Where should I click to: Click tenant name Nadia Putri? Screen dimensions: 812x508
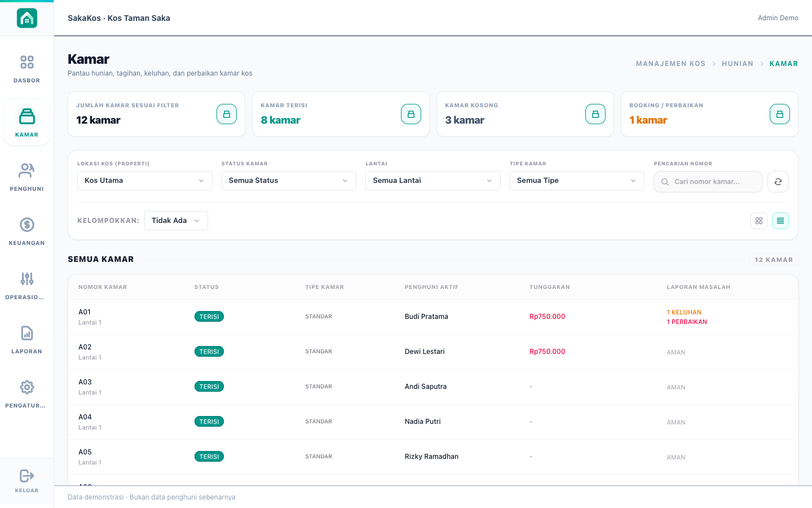423,422
